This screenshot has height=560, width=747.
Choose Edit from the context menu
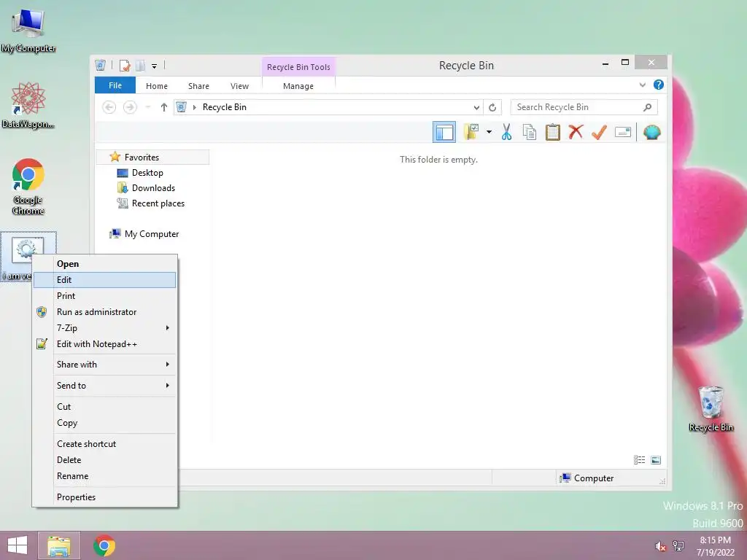point(105,280)
